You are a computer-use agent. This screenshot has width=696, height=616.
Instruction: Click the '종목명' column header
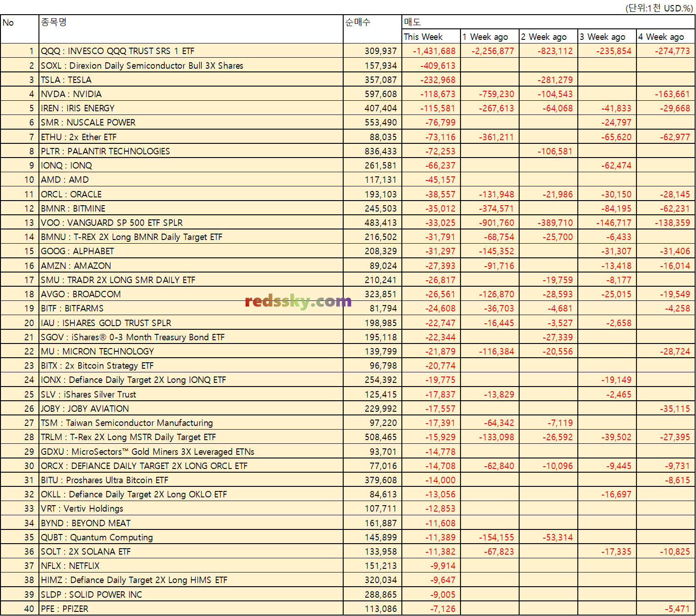191,29
